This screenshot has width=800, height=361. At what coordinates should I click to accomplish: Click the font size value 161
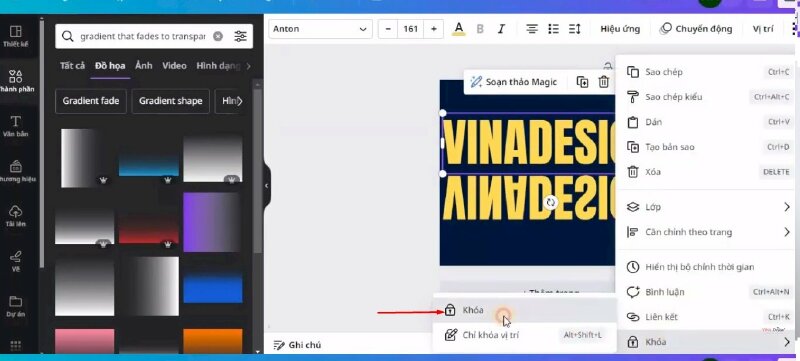(411, 29)
